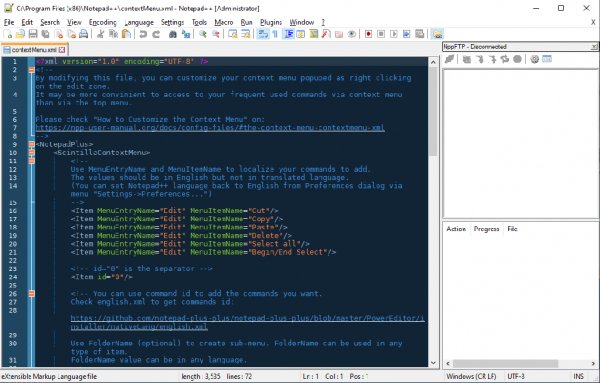Save the current file via the floppy icon
Screen dimensions: 600x383
click(x=33, y=34)
